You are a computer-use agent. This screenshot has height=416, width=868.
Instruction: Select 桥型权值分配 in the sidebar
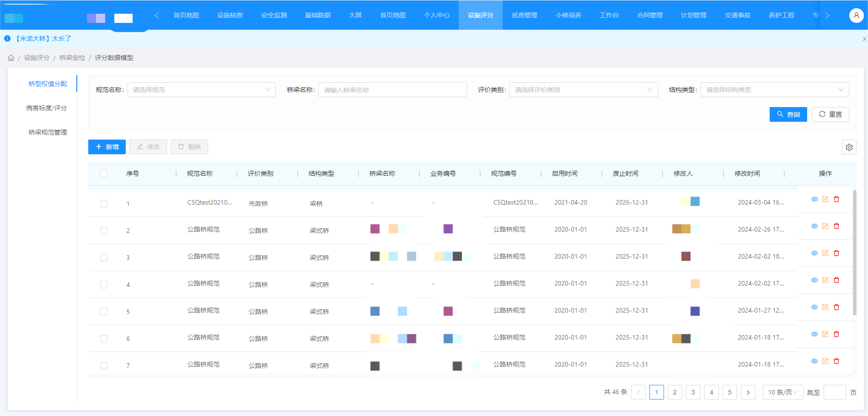(x=48, y=84)
